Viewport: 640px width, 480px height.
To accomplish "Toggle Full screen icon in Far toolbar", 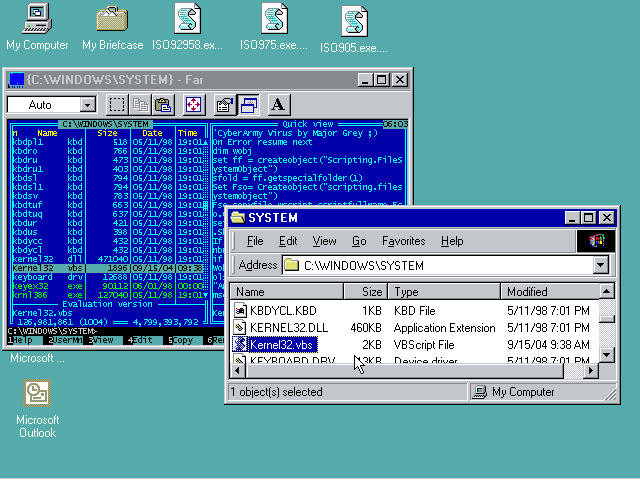I will (x=193, y=105).
